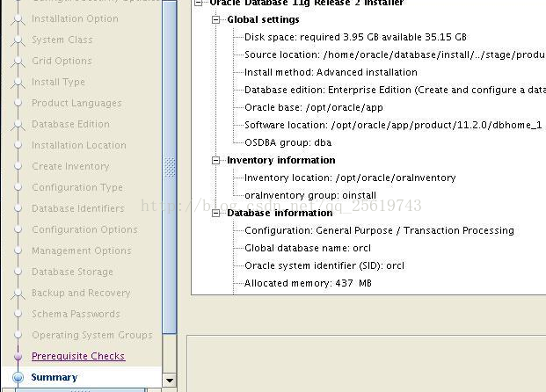Collapse the Inventory information node

point(216,161)
